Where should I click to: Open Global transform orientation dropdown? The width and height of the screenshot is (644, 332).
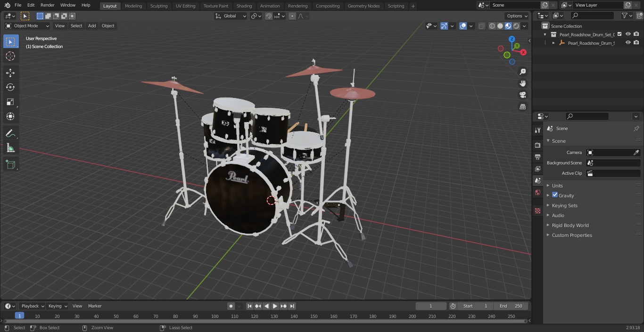click(x=231, y=16)
